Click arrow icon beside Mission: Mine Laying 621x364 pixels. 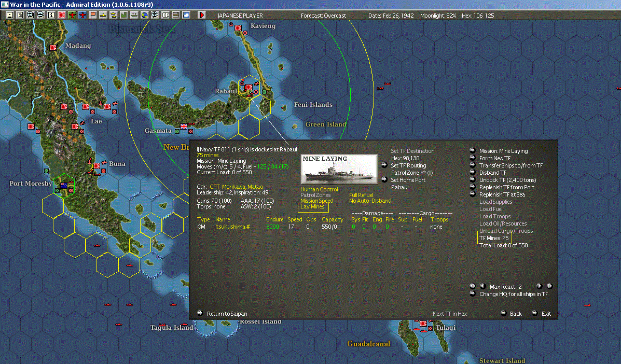point(473,150)
